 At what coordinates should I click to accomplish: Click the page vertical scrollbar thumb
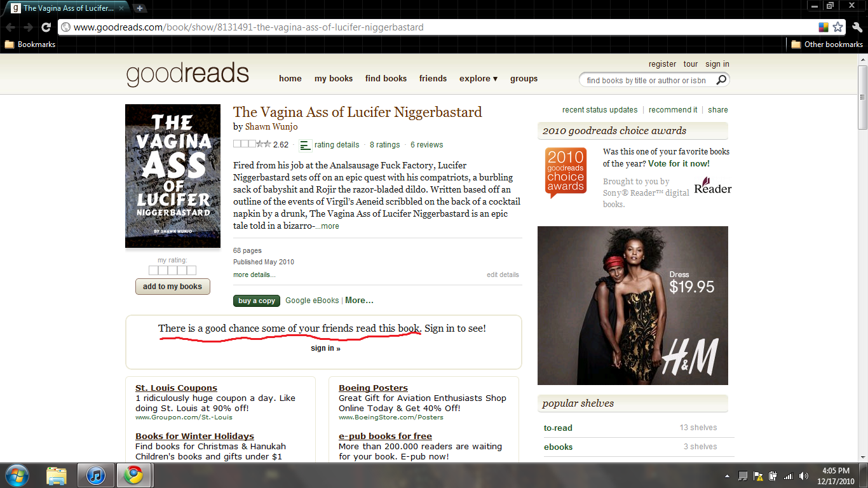(862, 97)
